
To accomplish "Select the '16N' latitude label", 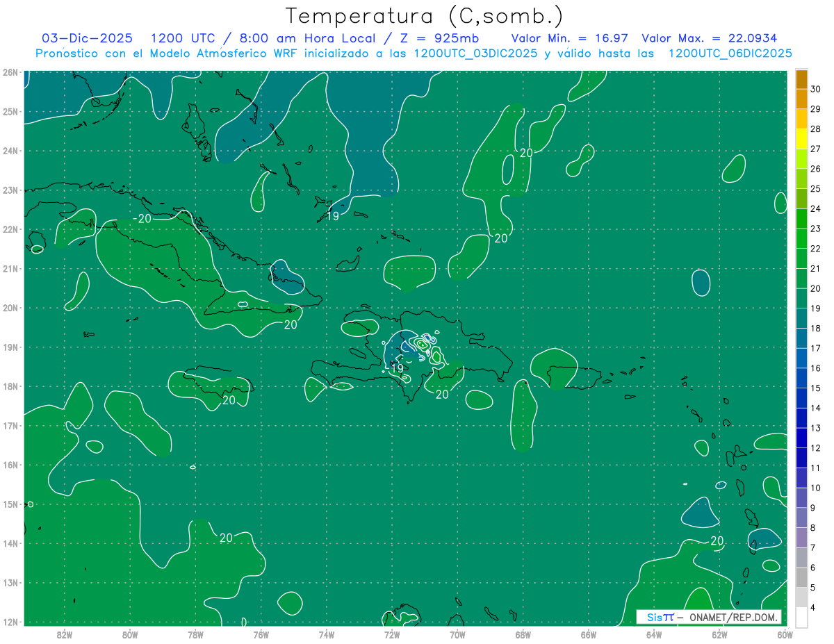I will [x=10, y=465].
